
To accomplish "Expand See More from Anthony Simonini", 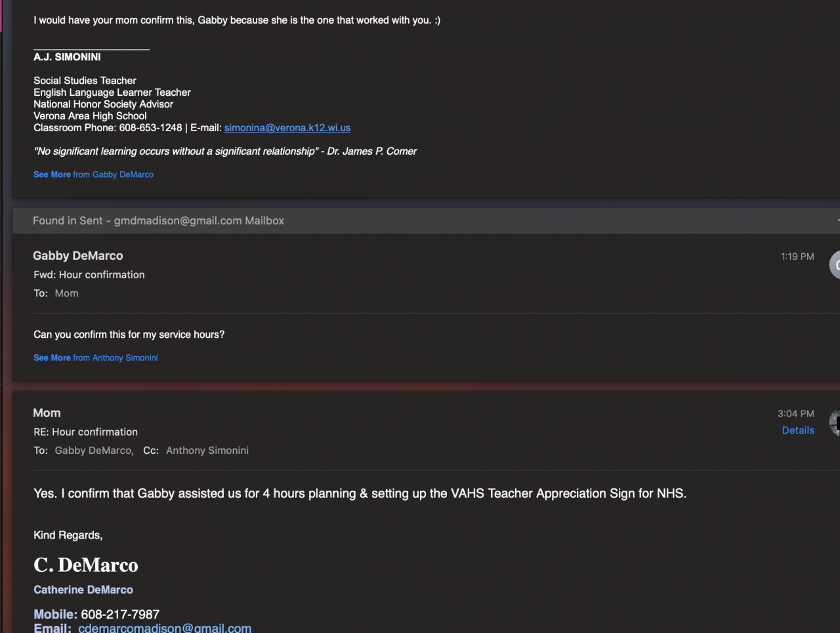I will 95,357.
